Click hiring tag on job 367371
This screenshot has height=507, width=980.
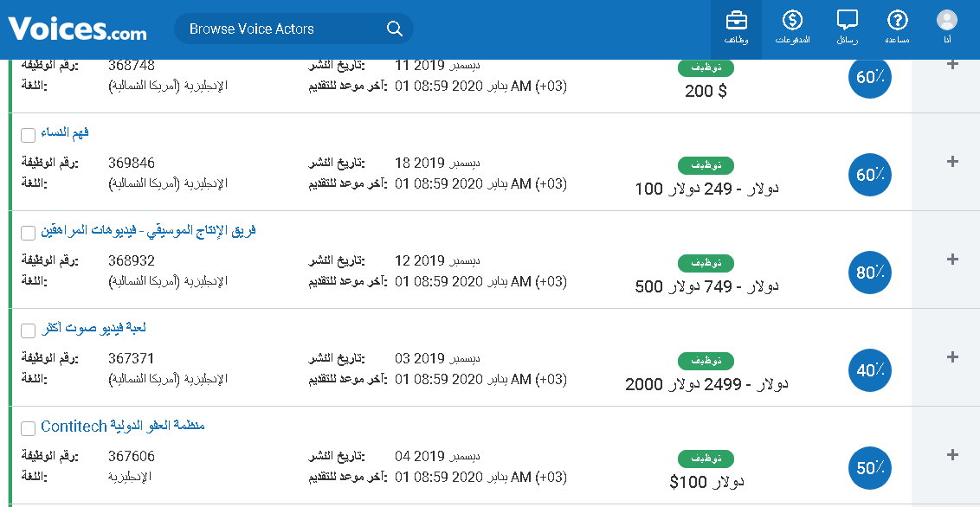(x=706, y=361)
